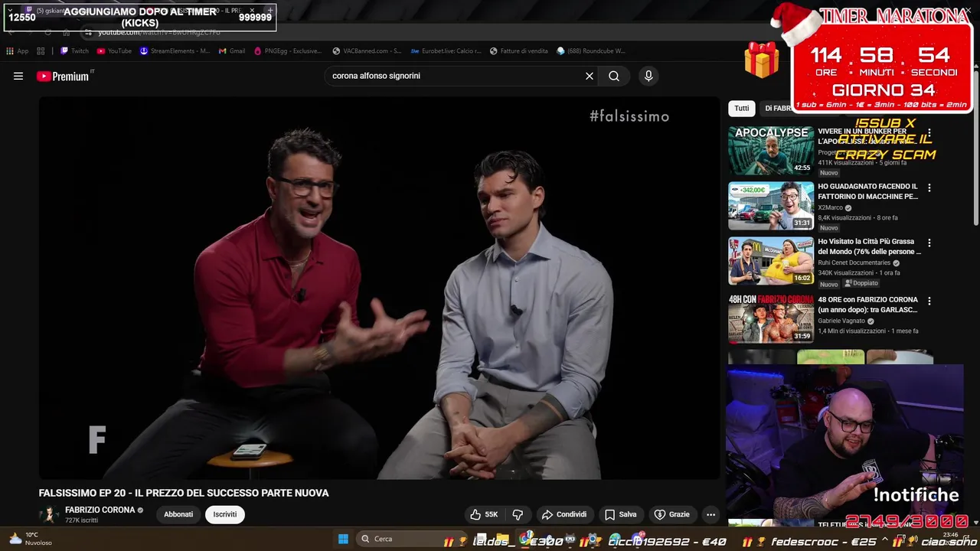Open FABRIZIO CORONA channel name link

100,510
